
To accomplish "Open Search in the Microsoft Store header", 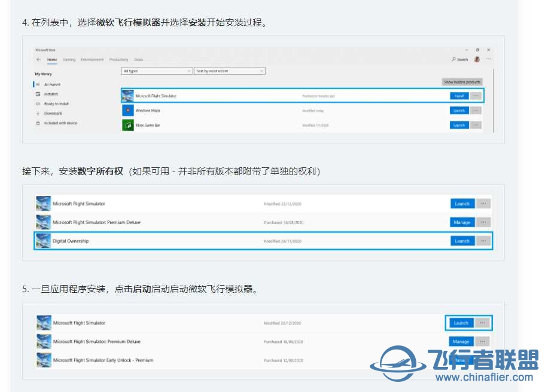I will pyautogui.click(x=460, y=60).
